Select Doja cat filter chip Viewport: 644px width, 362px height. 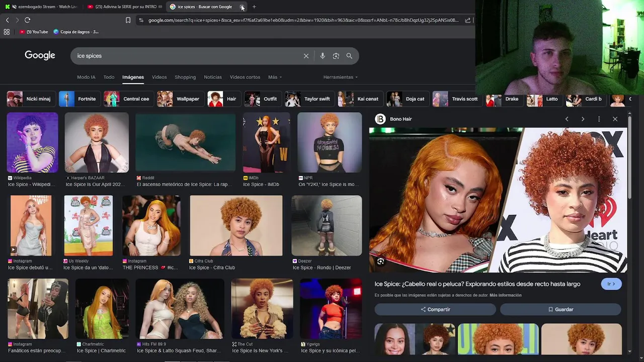(x=407, y=99)
